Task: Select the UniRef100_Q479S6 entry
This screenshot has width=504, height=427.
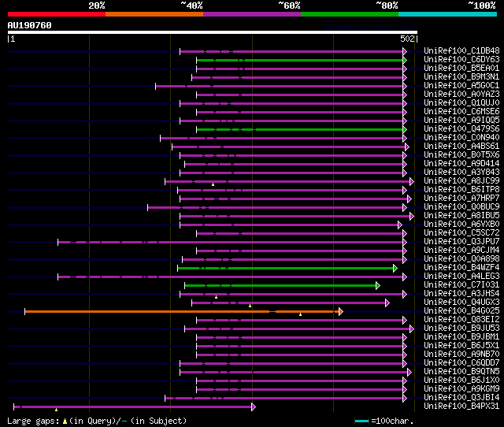Action: click(461, 129)
